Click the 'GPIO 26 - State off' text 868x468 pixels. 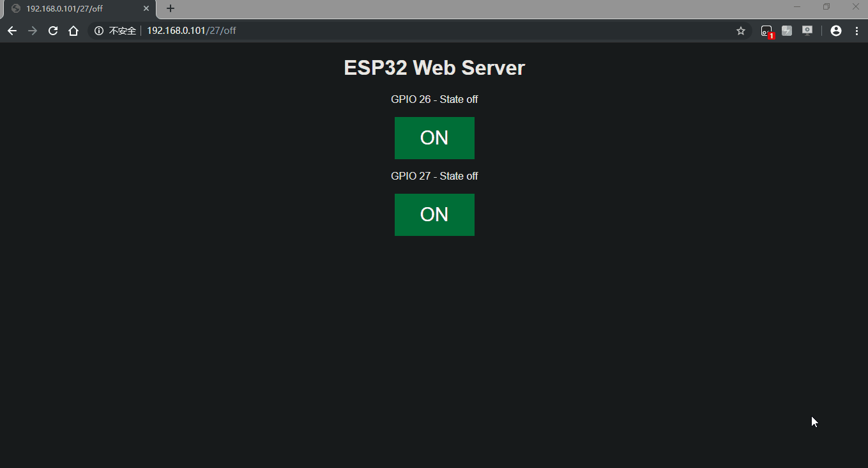[434, 100]
